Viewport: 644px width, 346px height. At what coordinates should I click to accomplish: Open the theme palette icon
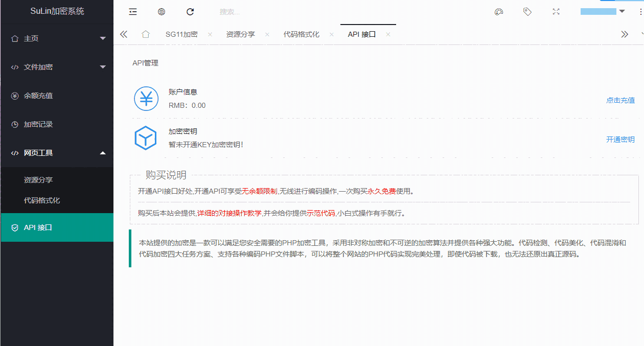click(499, 12)
